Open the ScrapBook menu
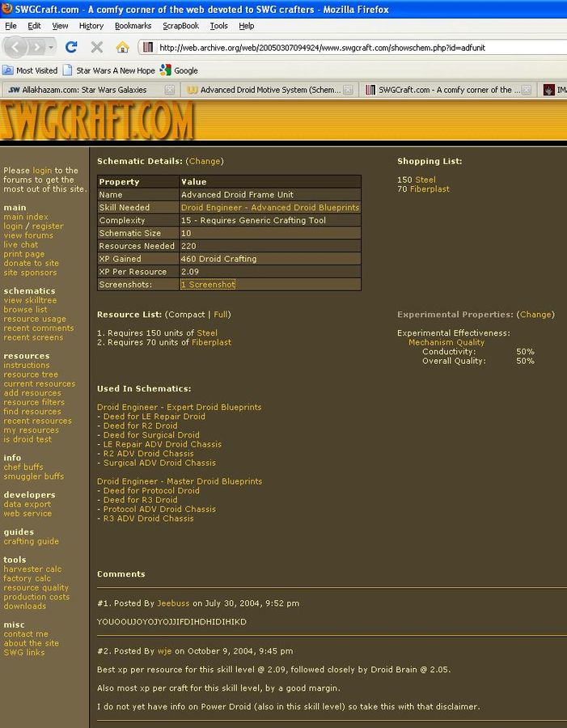This screenshot has height=728, width=567. [180, 26]
